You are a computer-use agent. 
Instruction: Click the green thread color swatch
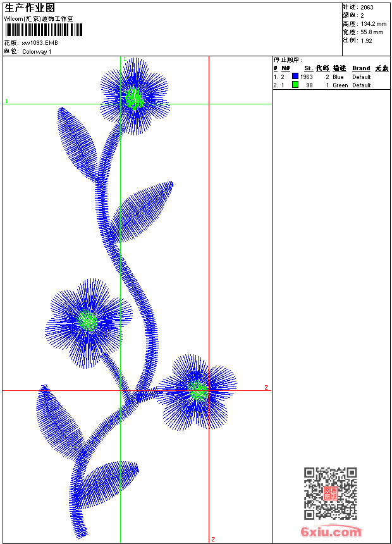click(x=295, y=84)
